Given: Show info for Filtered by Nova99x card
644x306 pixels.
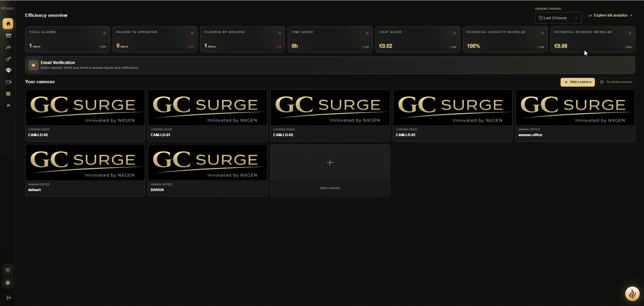Looking at the screenshot, I should (x=280, y=33).
